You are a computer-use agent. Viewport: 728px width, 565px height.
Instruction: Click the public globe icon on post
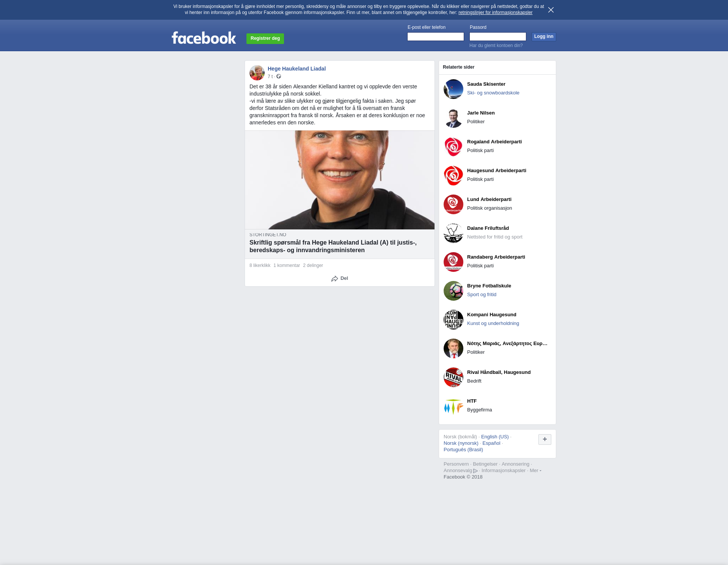(279, 77)
